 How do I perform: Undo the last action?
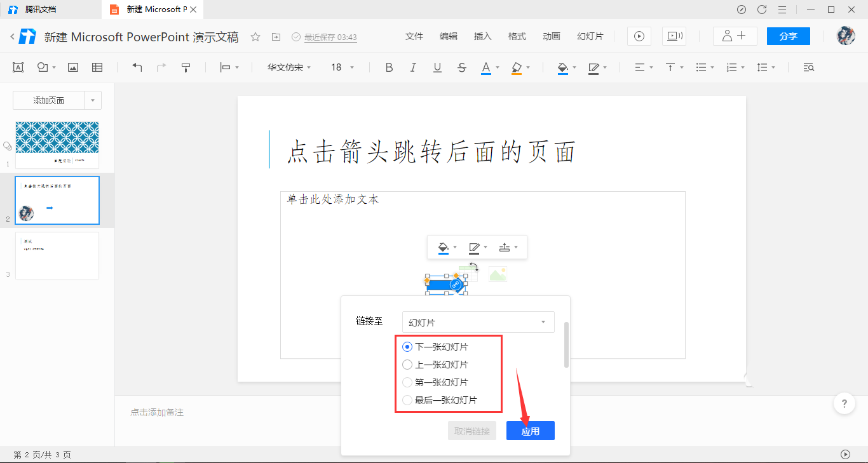pyautogui.click(x=137, y=67)
